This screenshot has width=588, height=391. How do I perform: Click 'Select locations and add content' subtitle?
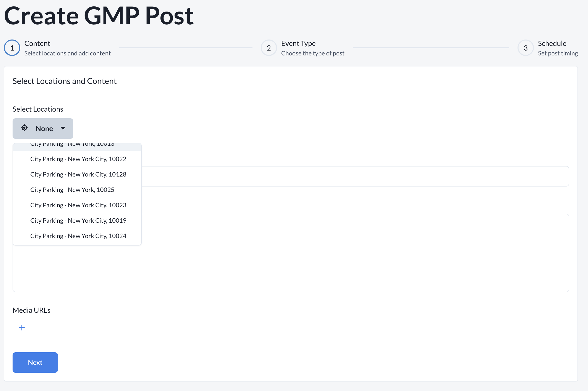pyautogui.click(x=67, y=53)
